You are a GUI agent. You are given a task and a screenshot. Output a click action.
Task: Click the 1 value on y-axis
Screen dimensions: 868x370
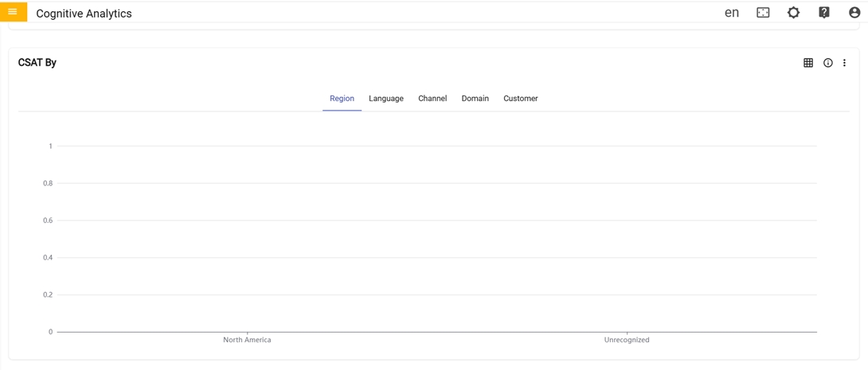pos(50,146)
